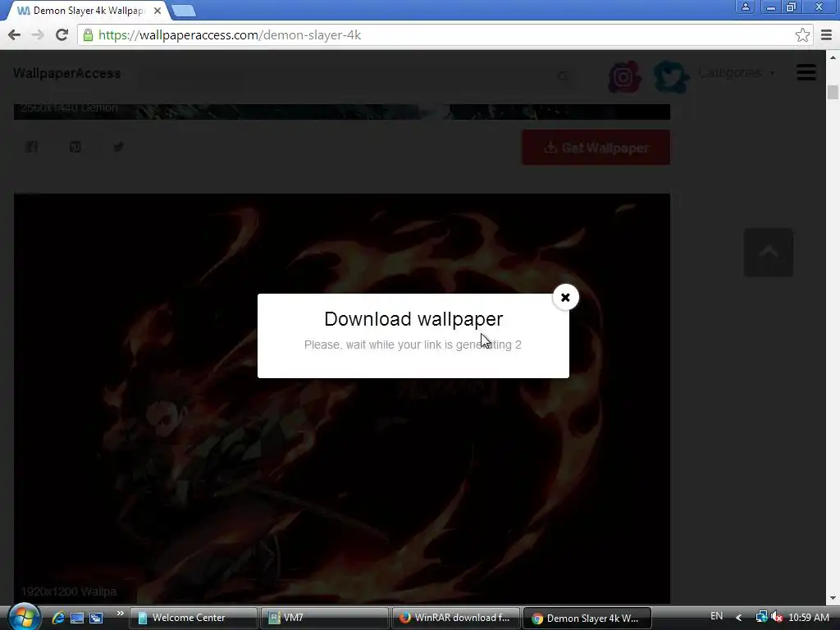Click the EN language indicator
This screenshot has width=840, height=630.
click(716, 617)
